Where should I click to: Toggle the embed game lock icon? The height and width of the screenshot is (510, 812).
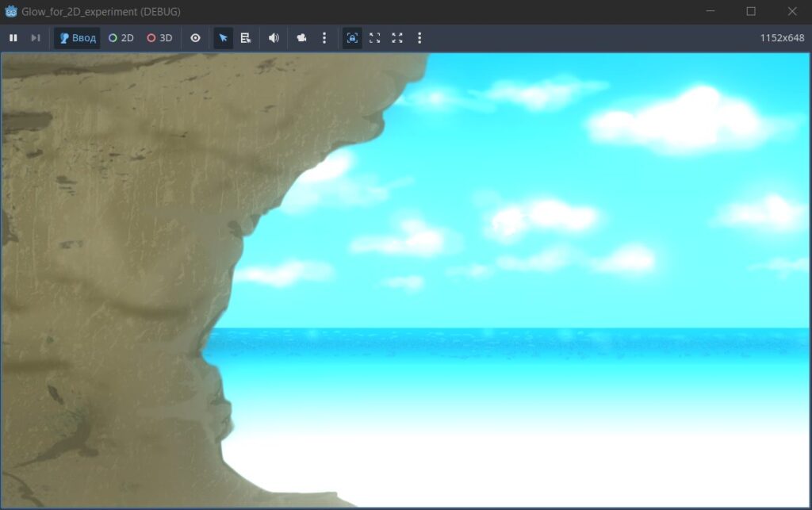(x=352, y=38)
